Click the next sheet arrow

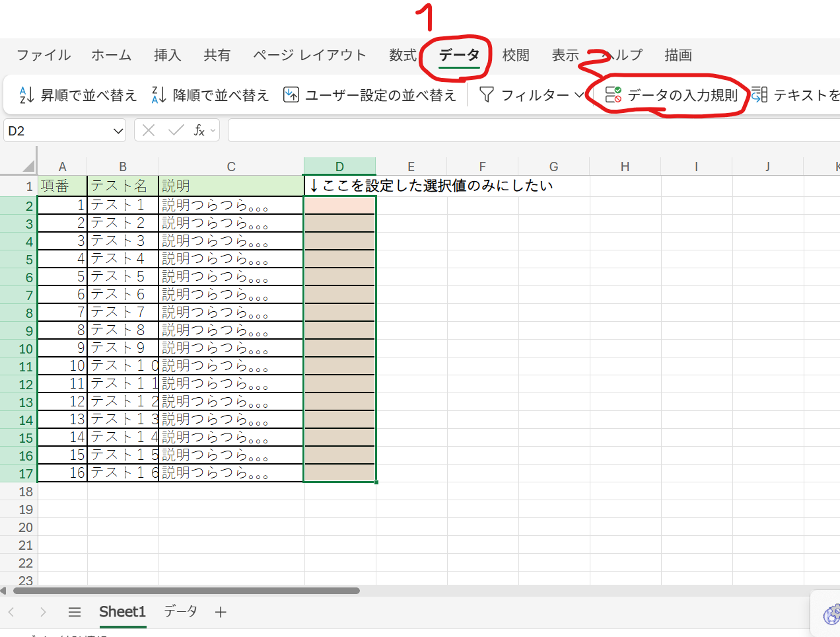43,613
